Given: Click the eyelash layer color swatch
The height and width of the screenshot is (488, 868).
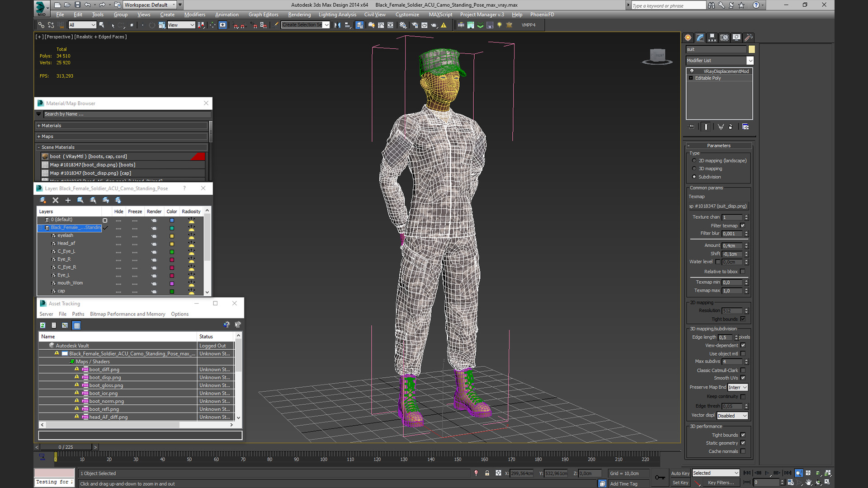Looking at the screenshot, I should tap(172, 236).
